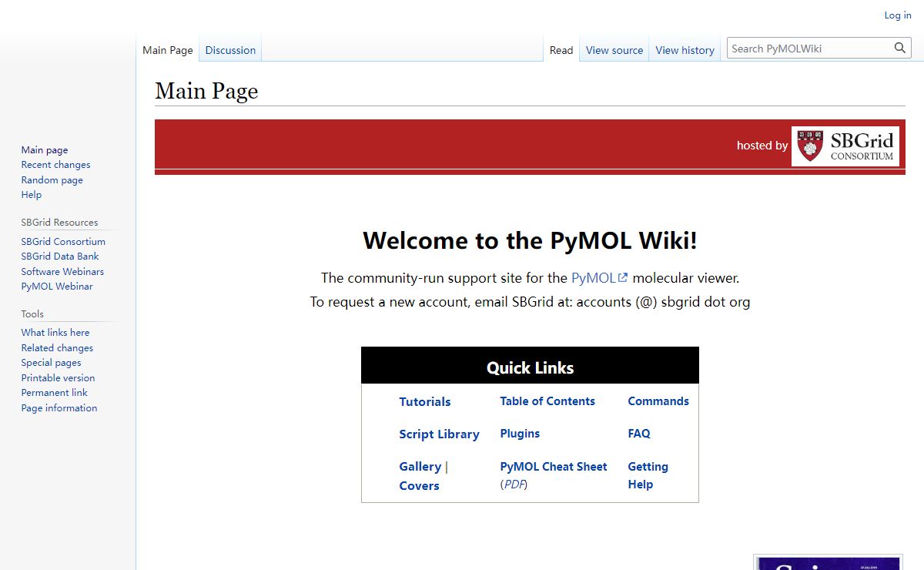Open Tutorials from Quick Links

425,401
